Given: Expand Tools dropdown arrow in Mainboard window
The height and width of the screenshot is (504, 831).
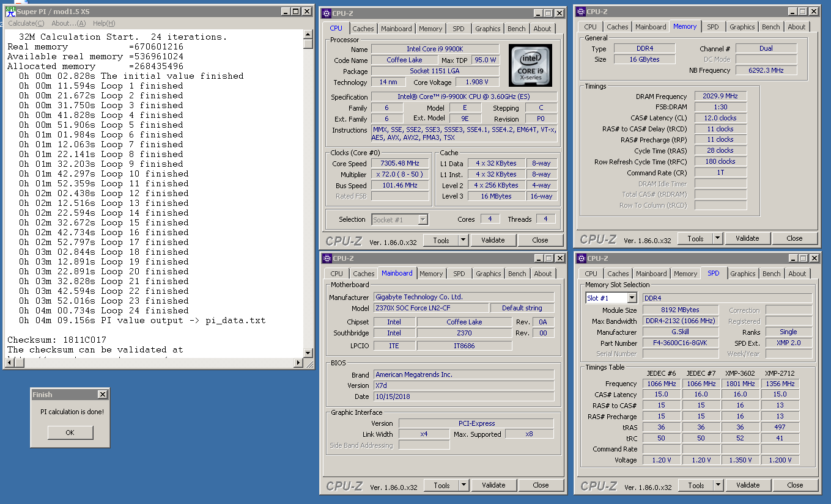Looking at the screenshot, I should (464, 485).
